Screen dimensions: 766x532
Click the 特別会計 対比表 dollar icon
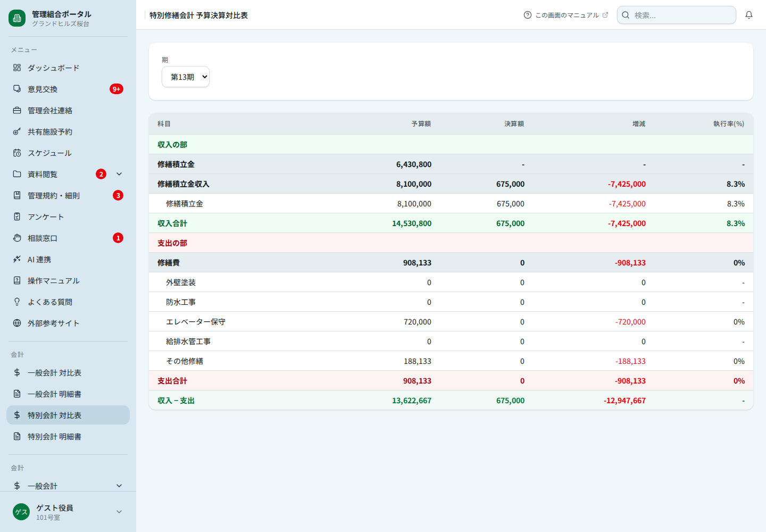coord(17,415)
